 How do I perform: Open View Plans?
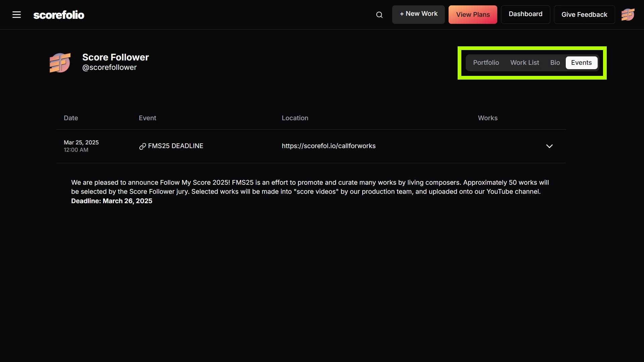click(x=473, y=14)
